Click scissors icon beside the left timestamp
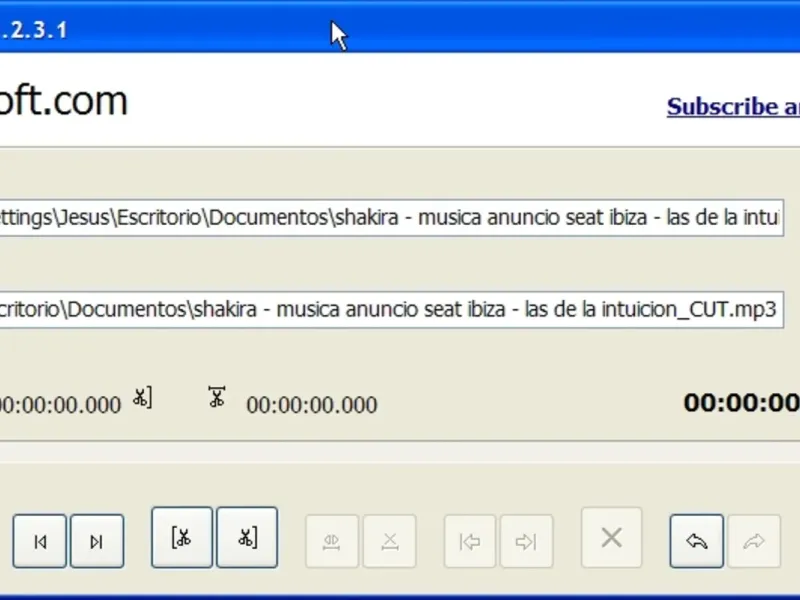The height and width of the screenshot is (600, 800). click(142, 398)
